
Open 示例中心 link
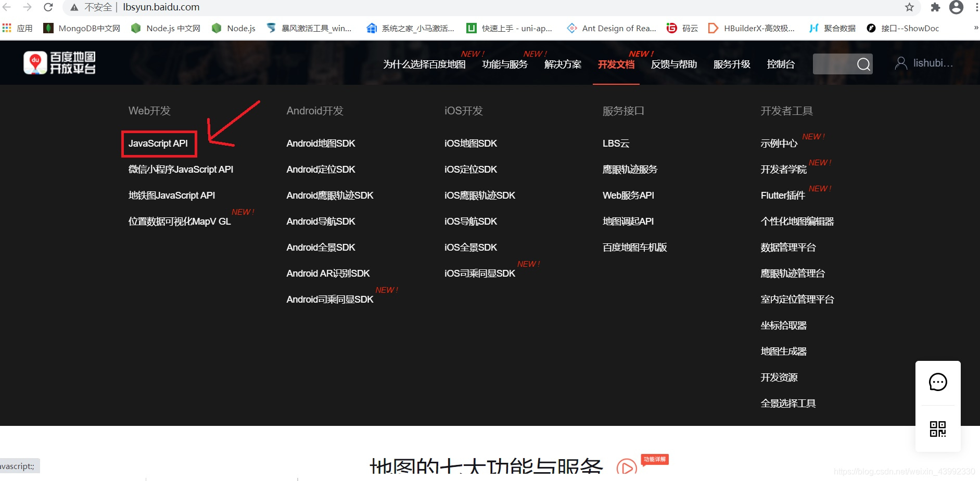pos(779,144)
